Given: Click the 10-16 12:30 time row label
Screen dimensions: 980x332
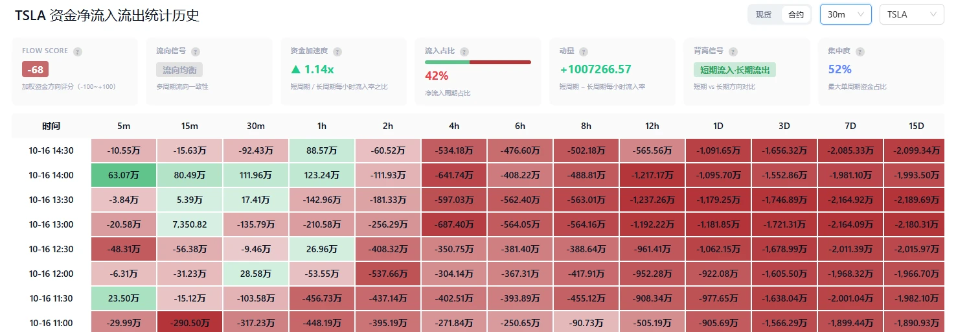Looking at the screenshot, I should [51, 249].
